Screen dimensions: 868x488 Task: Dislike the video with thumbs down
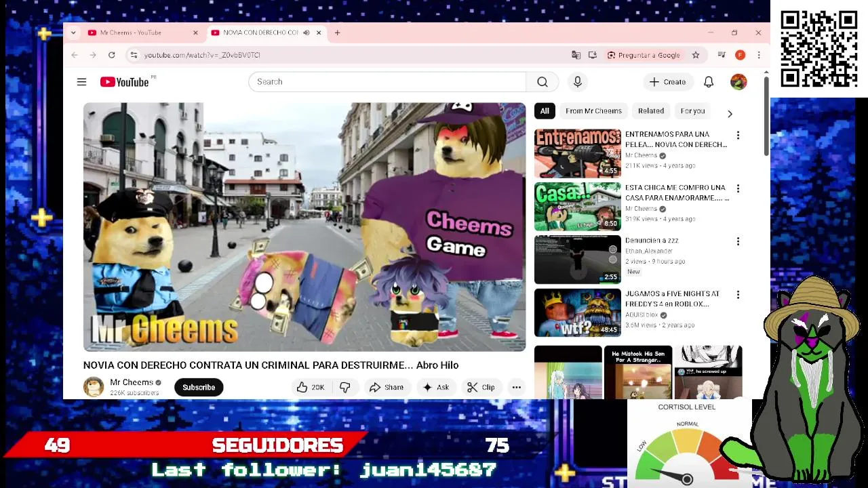coord(345,388)
